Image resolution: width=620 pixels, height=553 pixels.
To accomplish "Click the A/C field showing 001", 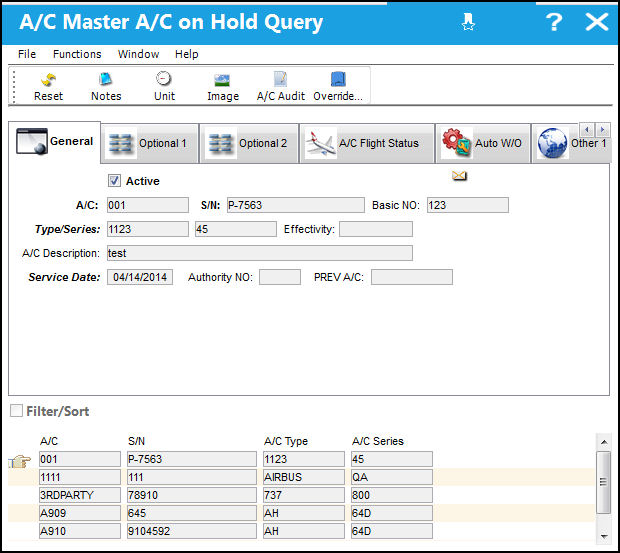I will tap(148, 206).
